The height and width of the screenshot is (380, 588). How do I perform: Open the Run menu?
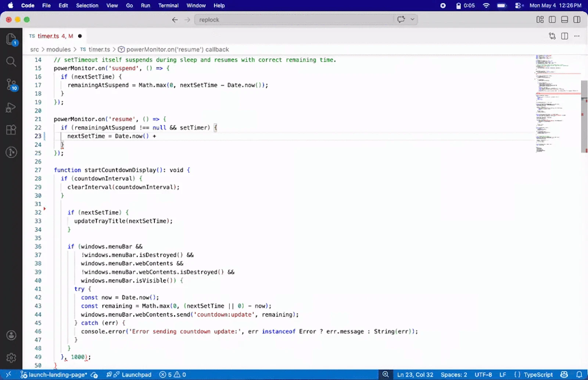146,6
